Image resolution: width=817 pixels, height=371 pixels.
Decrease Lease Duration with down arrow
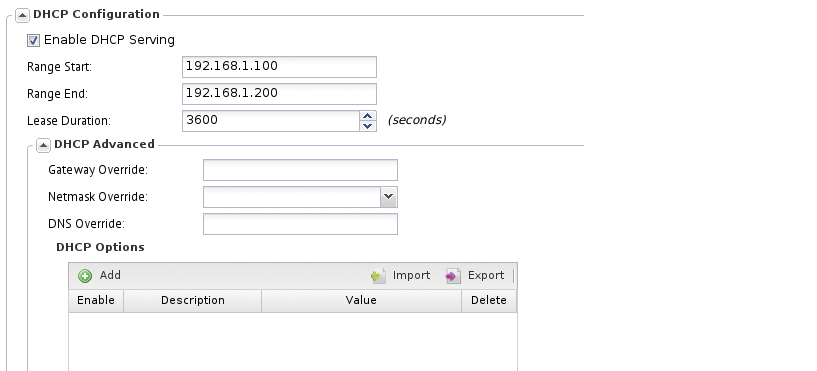[x=368, y=126]
